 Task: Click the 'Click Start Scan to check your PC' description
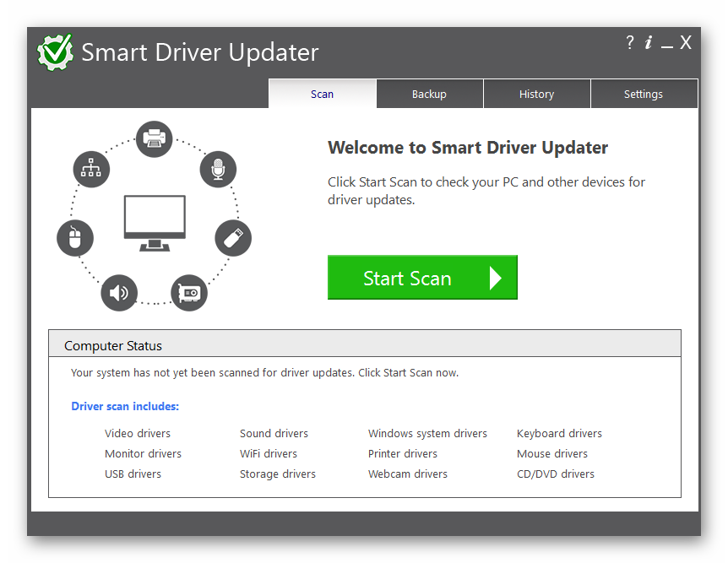pos(486,191)
